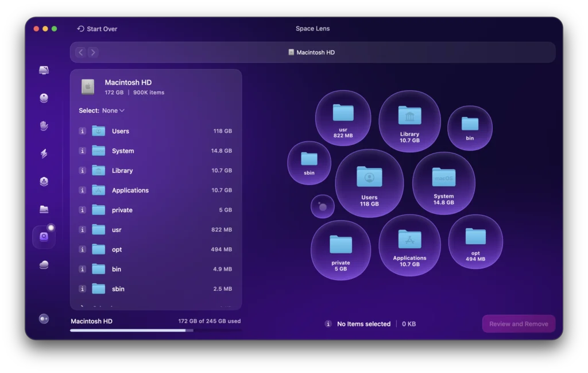
Task: Click the Macintosh HD drive icon
Action: 87,86
